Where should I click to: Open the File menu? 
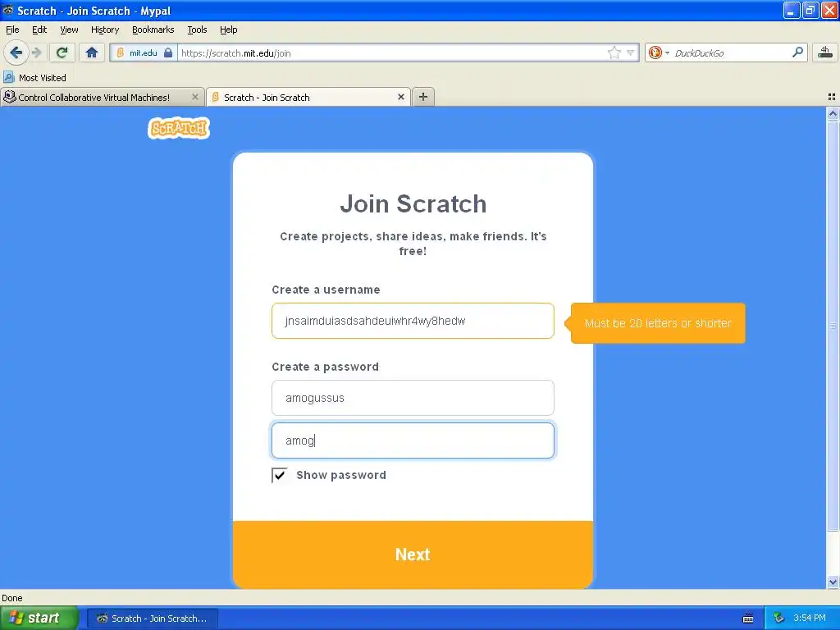[12, 30]
